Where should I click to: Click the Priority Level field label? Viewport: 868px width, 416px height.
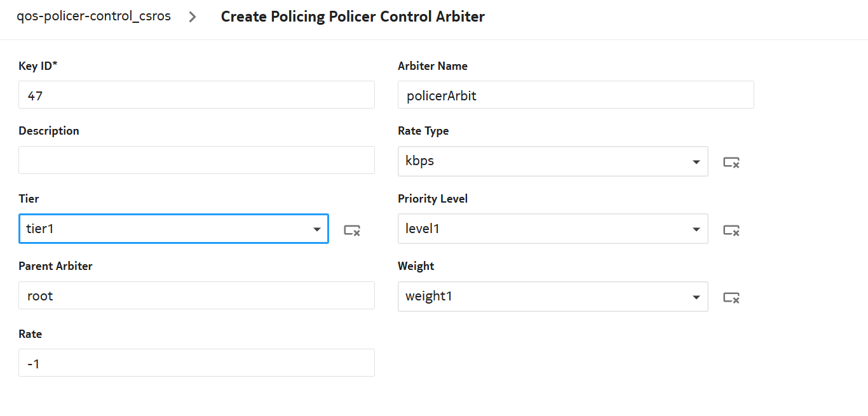433,199
